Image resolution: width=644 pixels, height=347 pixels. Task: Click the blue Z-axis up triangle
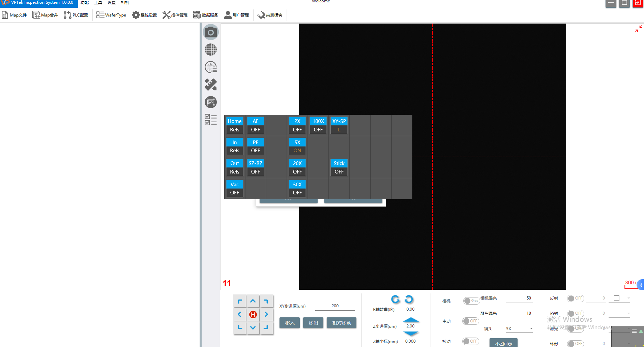pyautogui.click(x=411, y=320)
